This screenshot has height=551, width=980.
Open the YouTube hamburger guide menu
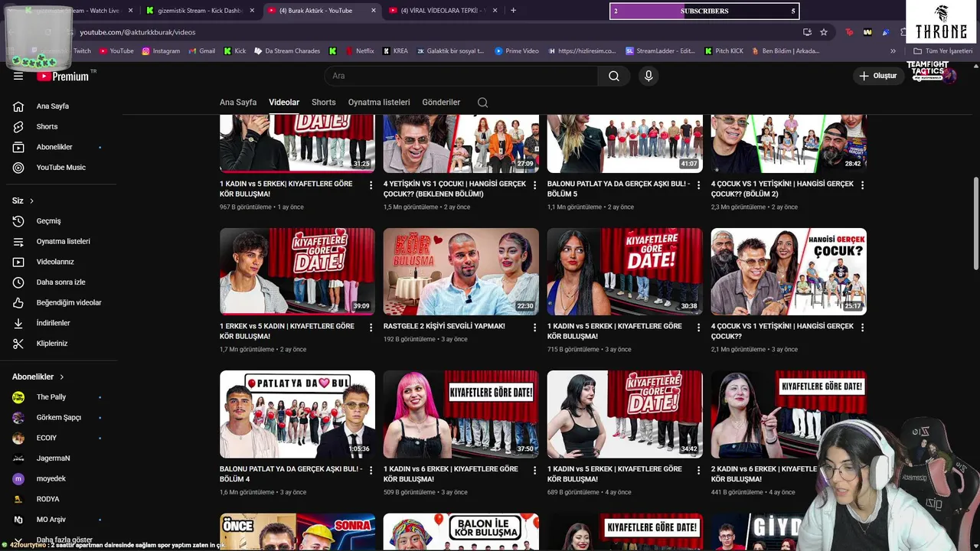18,76
